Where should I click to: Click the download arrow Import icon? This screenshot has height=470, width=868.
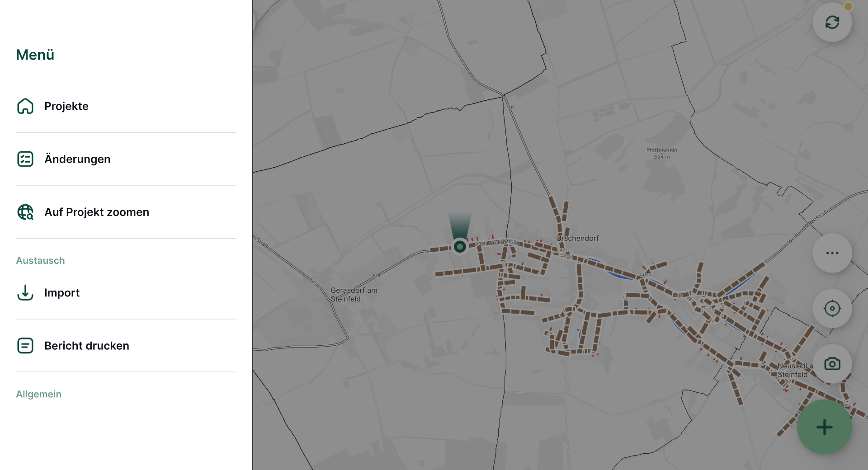pos(25,293)
